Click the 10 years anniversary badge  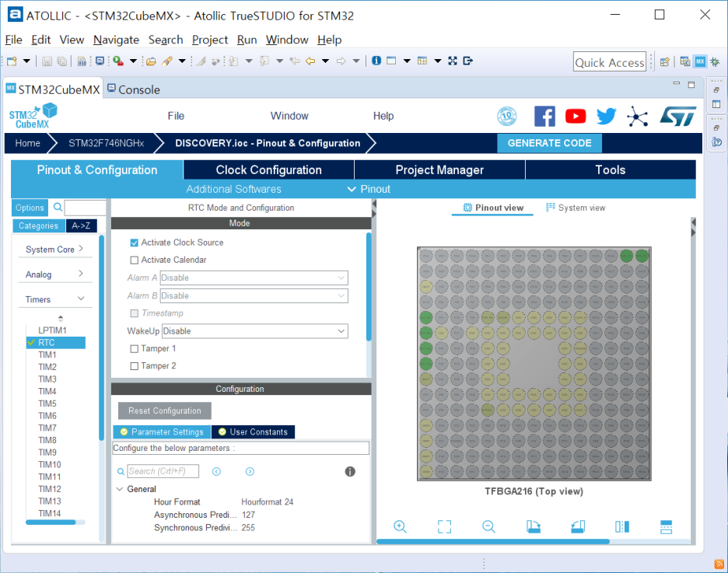[x=506, y=116]
